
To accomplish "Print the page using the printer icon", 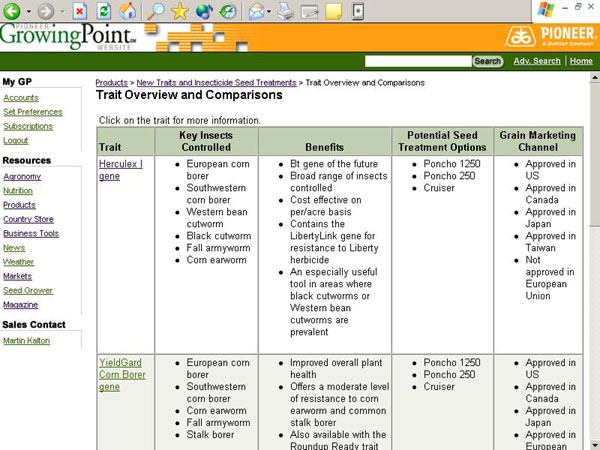I will [286, 12].
